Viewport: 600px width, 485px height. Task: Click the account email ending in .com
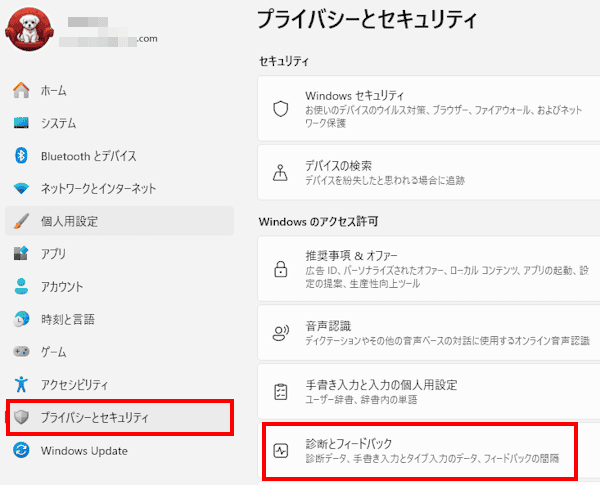click(108, 39)
